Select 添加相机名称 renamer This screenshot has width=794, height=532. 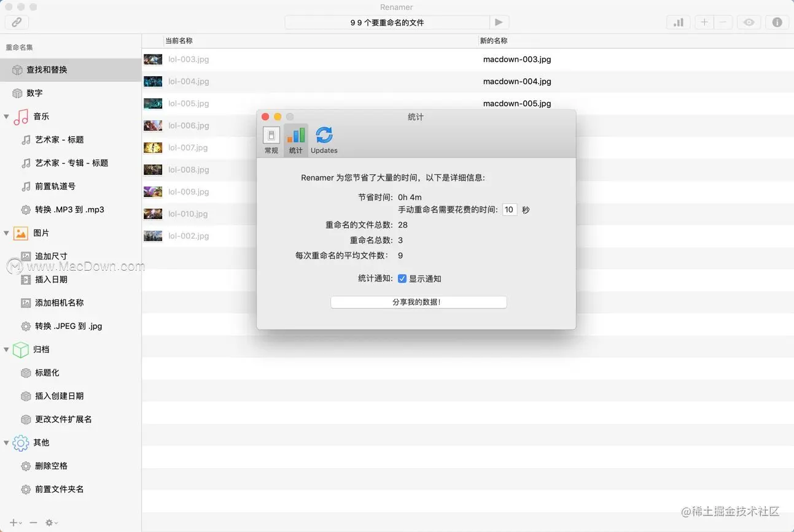pos(71,303)
